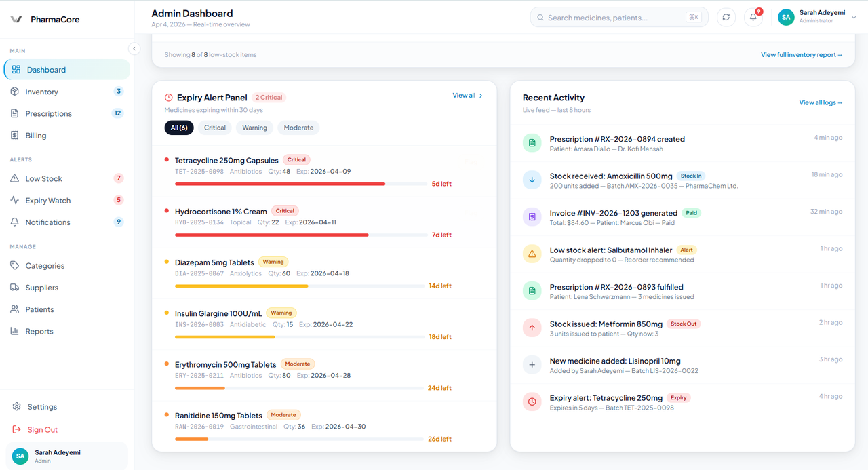
Task: Collapse the sidebar with the chevron button
Action: (134, 48)
